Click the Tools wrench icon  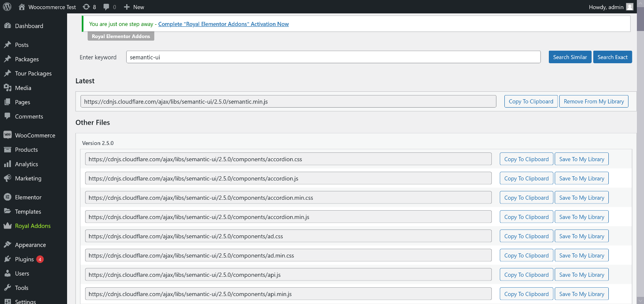tap(8, 287)
